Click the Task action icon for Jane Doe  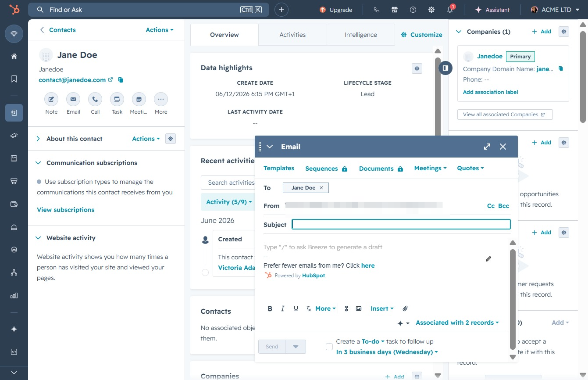click(x=117, y=99)
